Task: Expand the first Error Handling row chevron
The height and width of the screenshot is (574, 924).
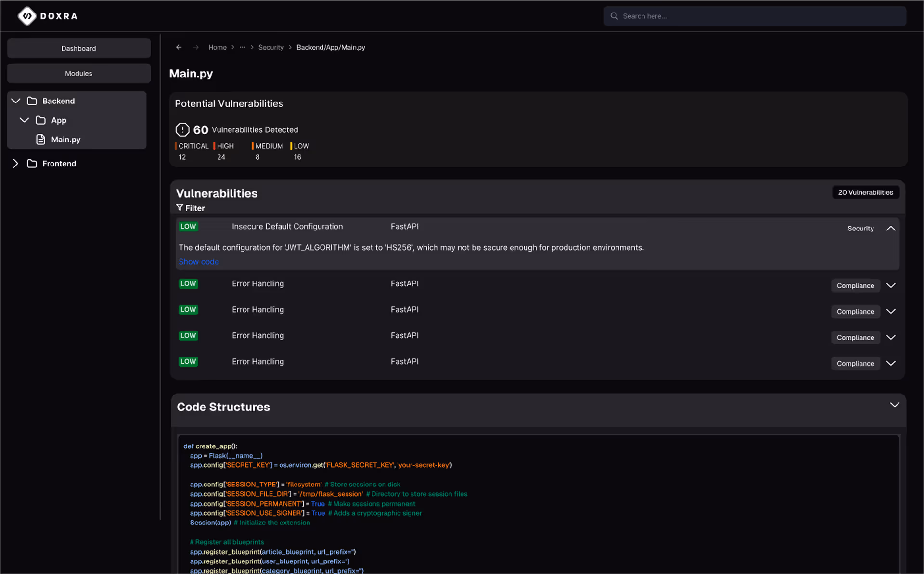Action: click(x=891, y=285)
